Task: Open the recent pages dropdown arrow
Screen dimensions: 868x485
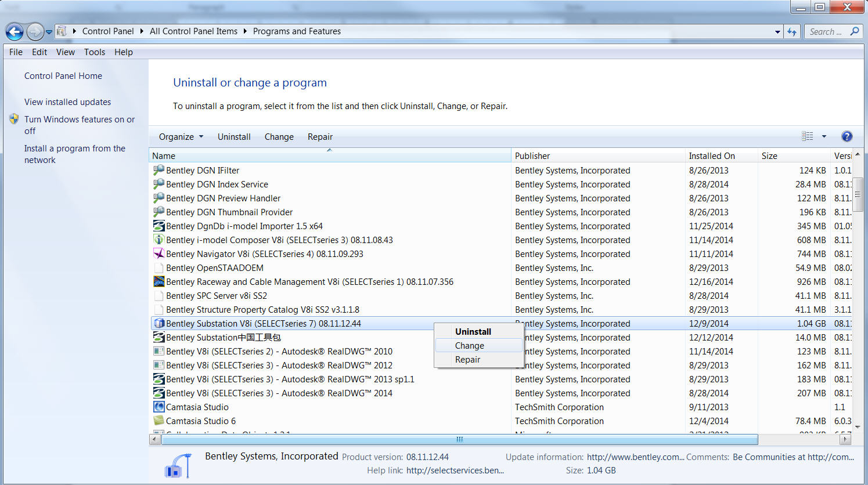Action: (x=49, y=32)
